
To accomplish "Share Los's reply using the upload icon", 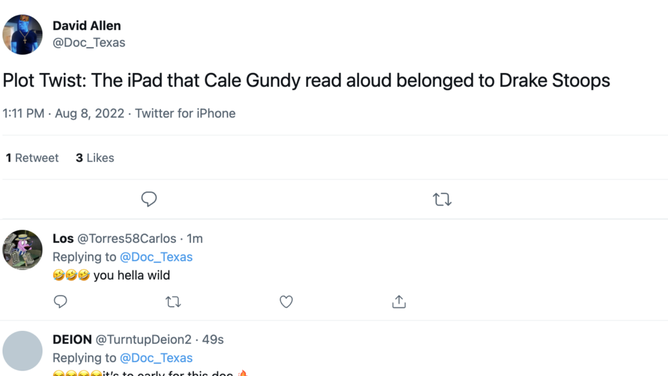I will 399,301.
